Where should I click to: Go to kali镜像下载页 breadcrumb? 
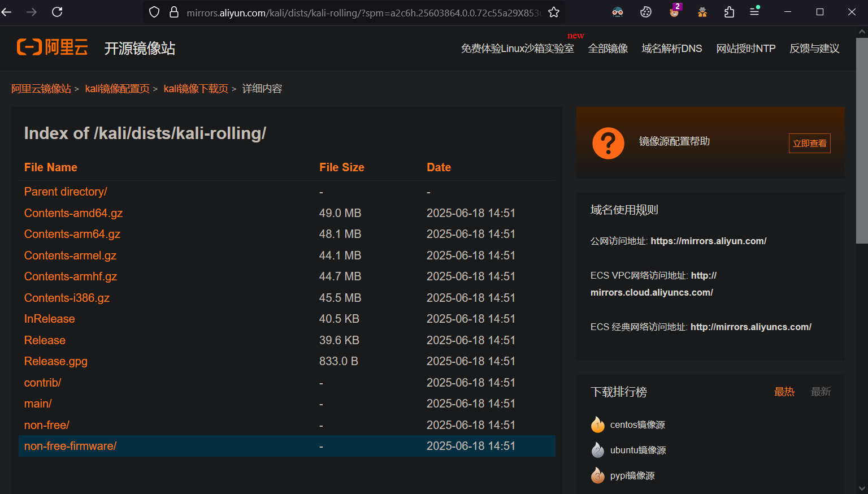coord(196,89)
